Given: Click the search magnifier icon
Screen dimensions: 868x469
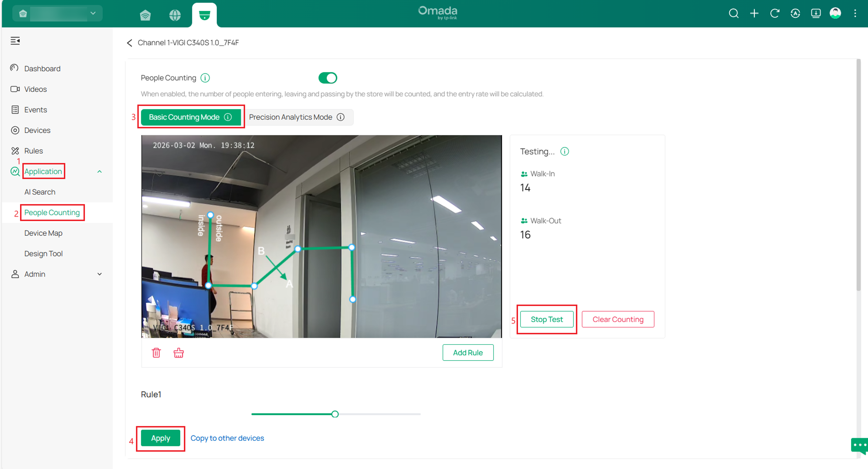Looking at the screenshot, I should pyautogui.click(x=734, y=14).
